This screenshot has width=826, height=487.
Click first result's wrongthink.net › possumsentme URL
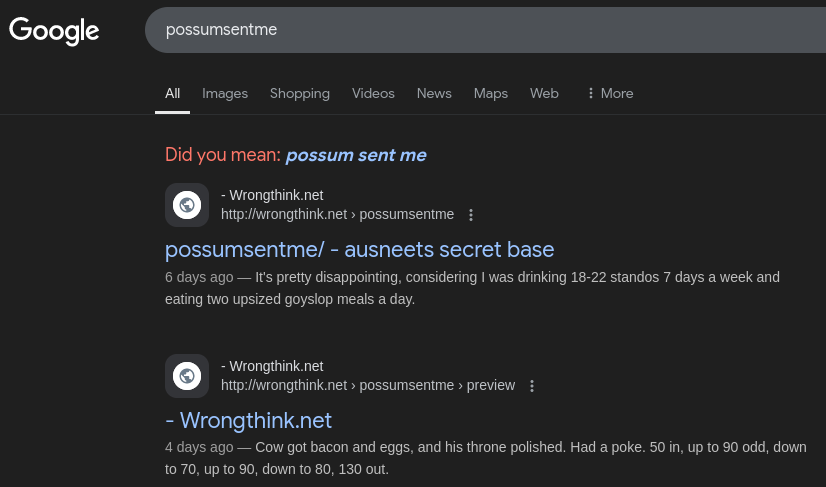(337, 215)
